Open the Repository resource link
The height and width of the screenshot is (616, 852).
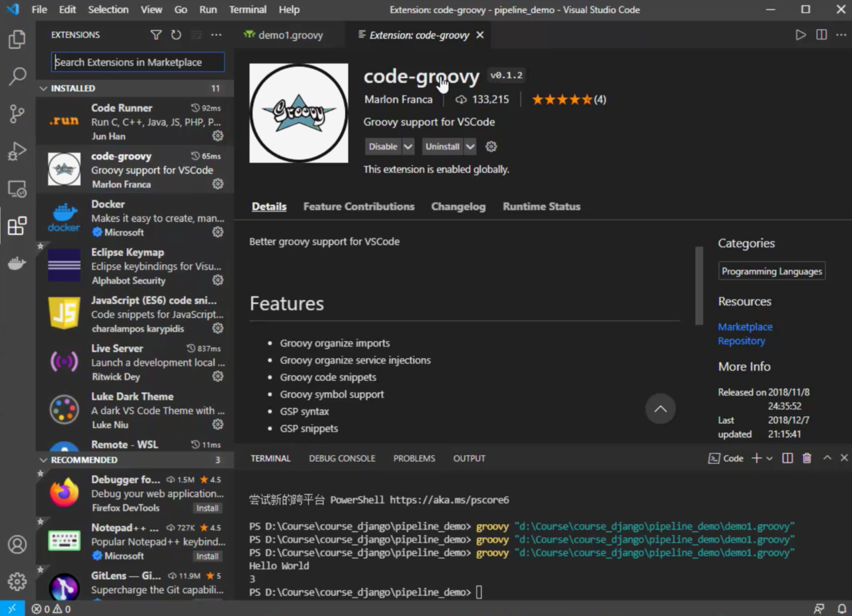(x=741, y=340)
